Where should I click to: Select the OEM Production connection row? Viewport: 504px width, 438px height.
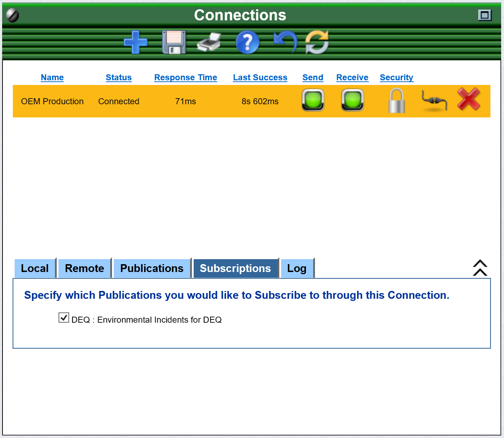(52, 101)
